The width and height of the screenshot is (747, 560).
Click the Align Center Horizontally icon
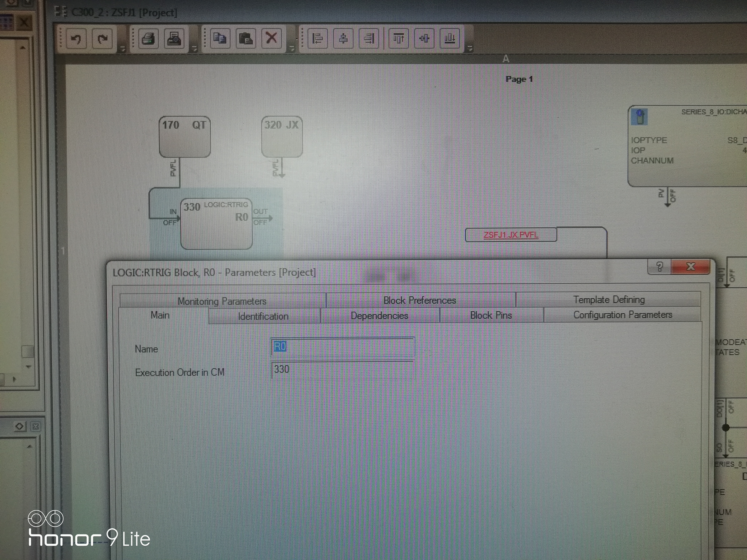click(343, 38)
